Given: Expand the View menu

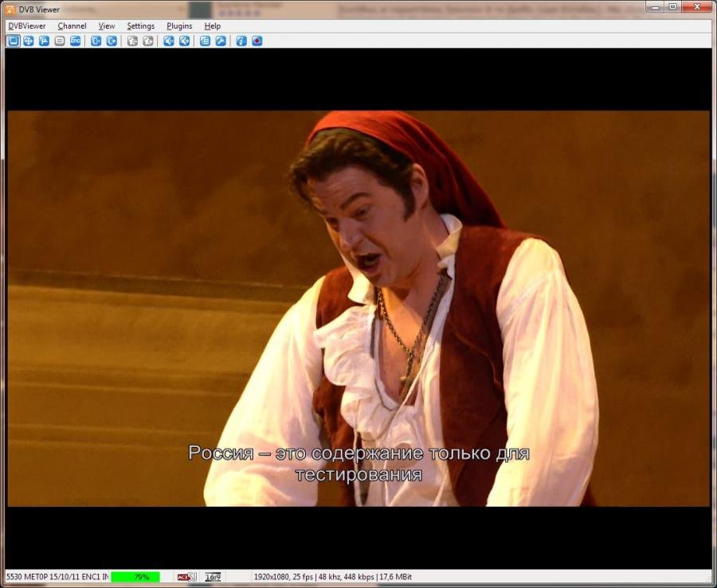Looking at the screenshot, I should click(107, 26).
